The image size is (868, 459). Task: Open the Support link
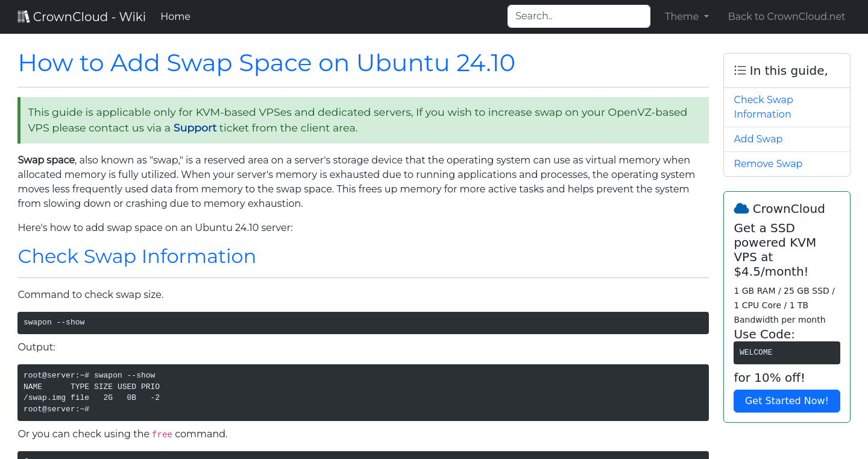[x=195, y=128]
